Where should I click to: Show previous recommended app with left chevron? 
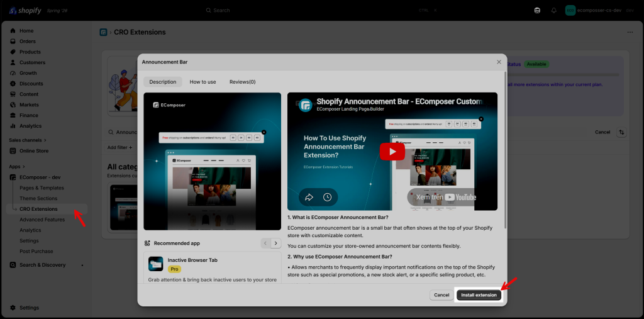pyautogui.click(x=266, y=243)
